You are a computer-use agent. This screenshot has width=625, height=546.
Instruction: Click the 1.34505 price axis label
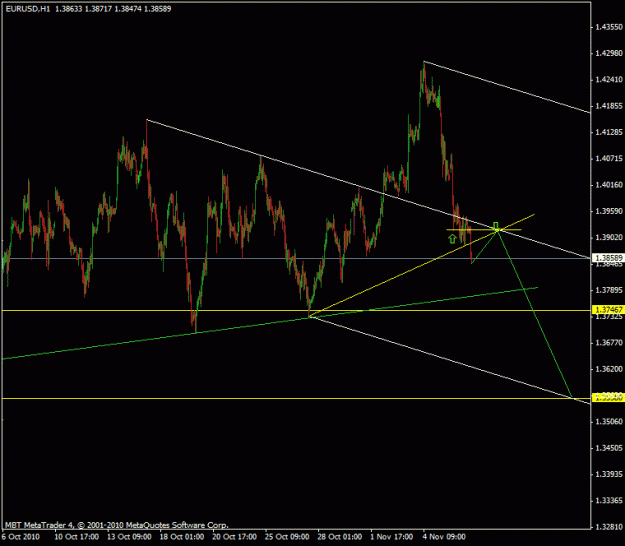coord(609,448)
